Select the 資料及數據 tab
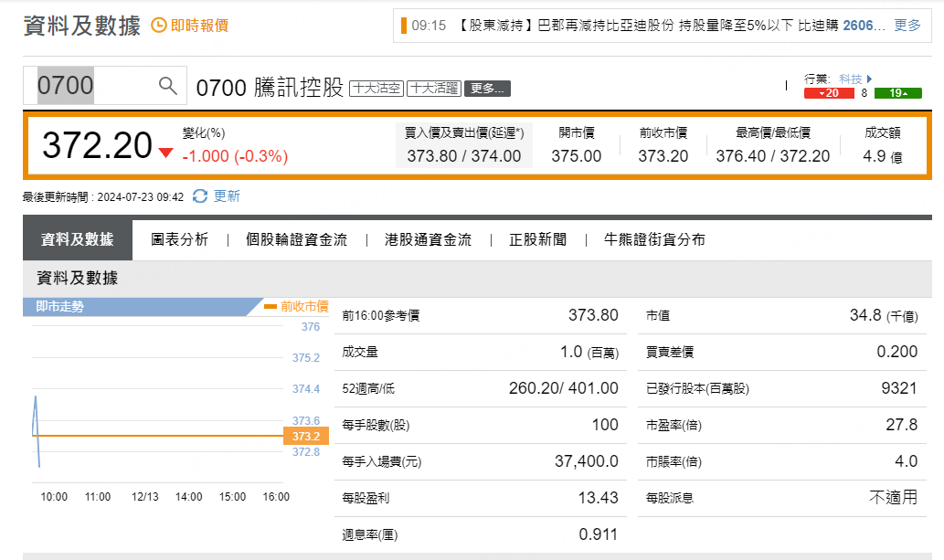The height and width of the screenshot is (560, 944). click(x=78, y=239)
